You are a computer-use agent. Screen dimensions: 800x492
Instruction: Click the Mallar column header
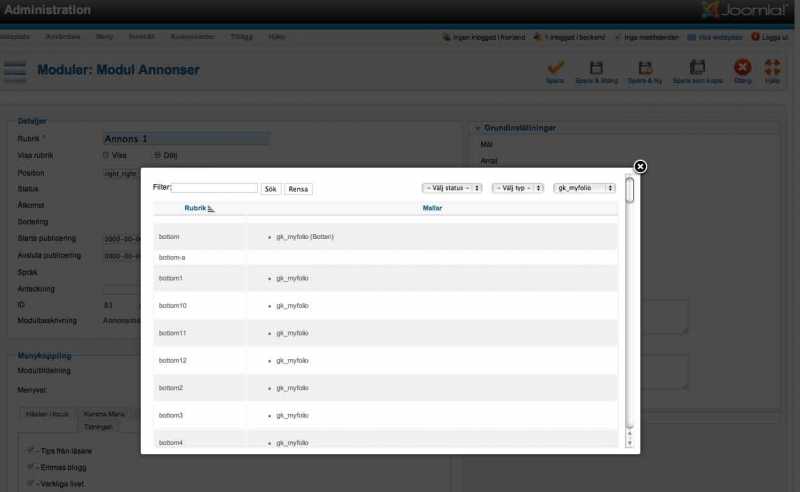(432, 208)
